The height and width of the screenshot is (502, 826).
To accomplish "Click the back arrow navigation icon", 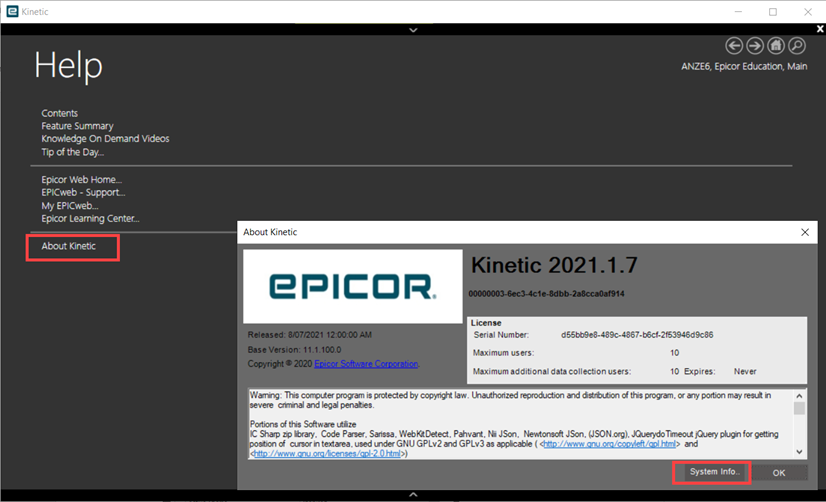I will pos(734,46).
